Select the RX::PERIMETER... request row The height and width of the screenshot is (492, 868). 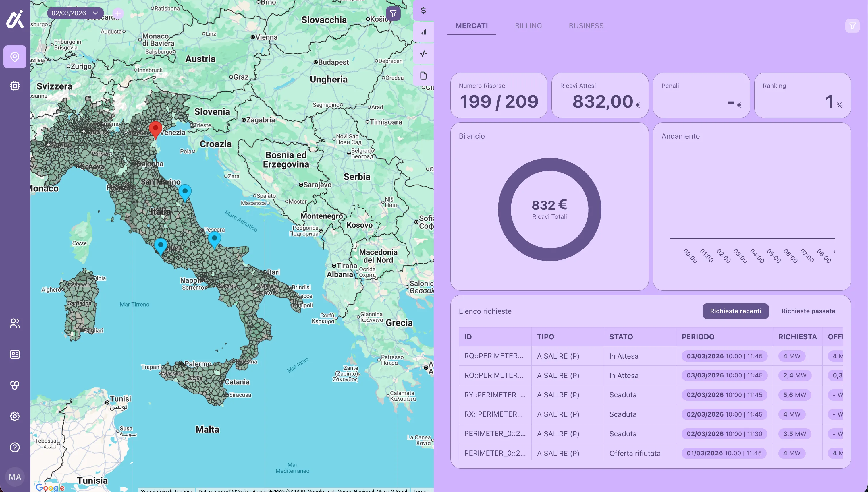(651, 414)
